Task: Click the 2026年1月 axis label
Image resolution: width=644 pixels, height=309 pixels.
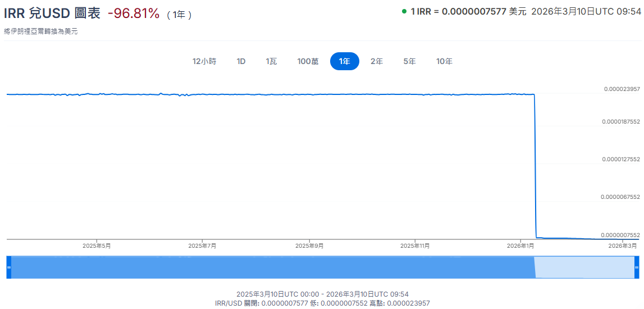Action: (521, 246)
